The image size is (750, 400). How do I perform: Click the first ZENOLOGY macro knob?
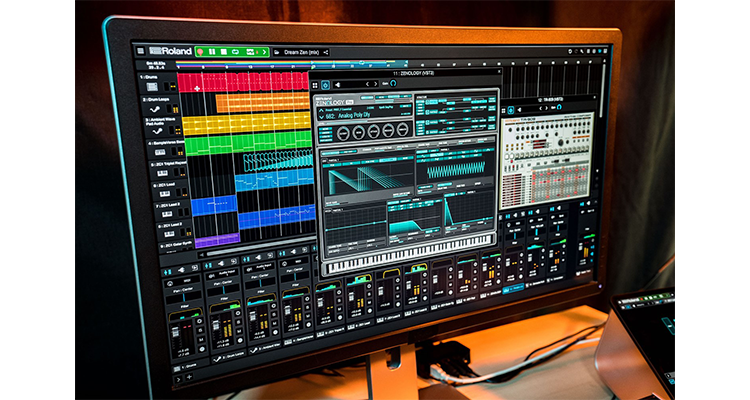point(342,133)
